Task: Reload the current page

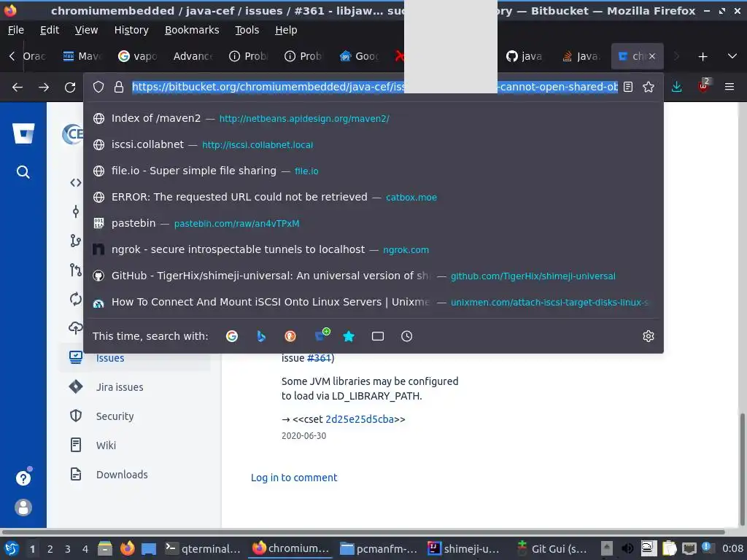Action: [70, 87]
